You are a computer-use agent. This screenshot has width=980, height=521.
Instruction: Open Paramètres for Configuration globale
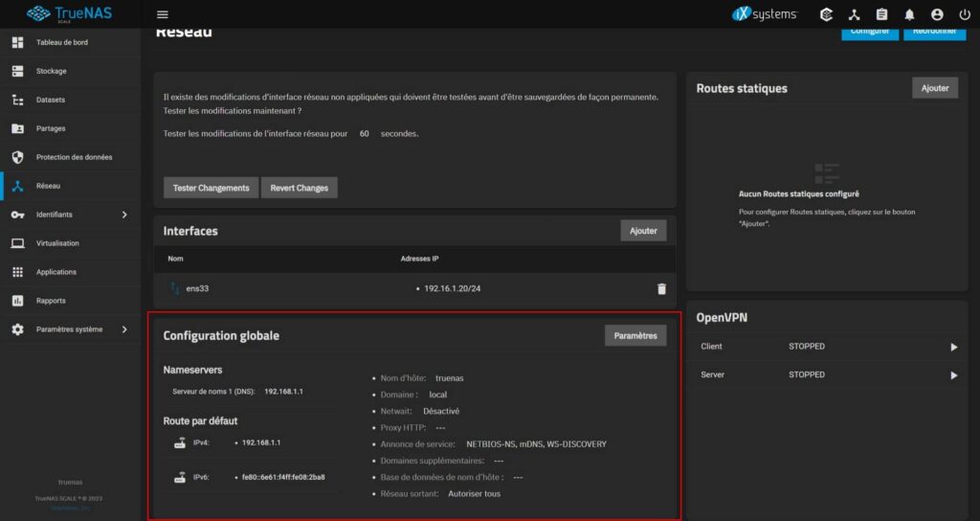[635, 336]
